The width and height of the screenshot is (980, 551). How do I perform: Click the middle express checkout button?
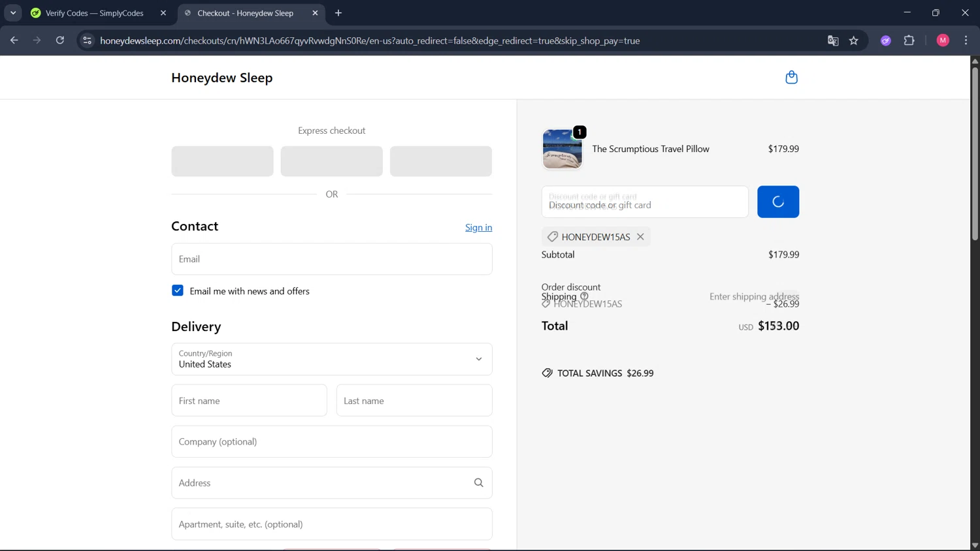point(331,161)
